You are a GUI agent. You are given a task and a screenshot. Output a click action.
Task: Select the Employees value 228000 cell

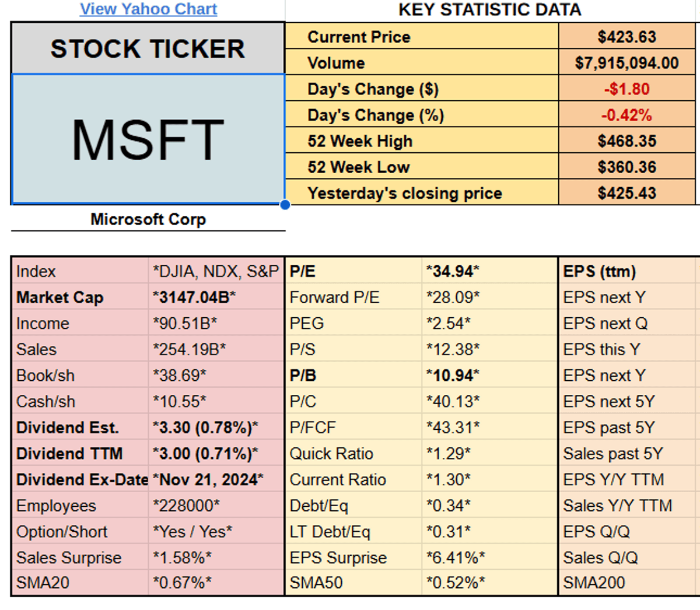coord(187,506)
